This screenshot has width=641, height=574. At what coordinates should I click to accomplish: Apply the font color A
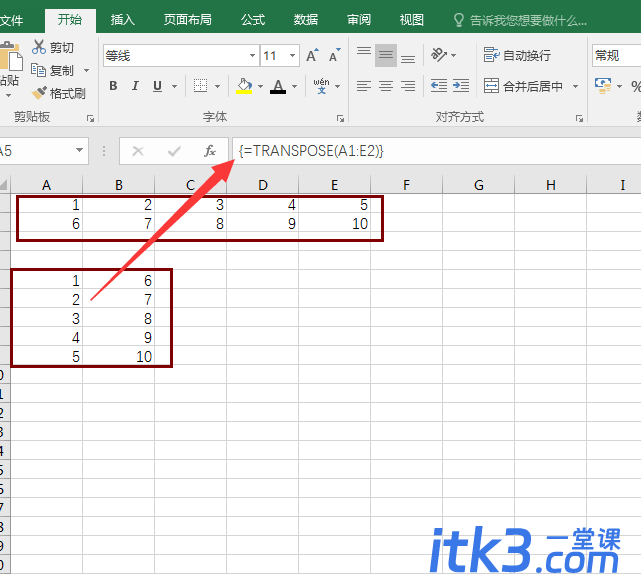[x=278, y=86]
